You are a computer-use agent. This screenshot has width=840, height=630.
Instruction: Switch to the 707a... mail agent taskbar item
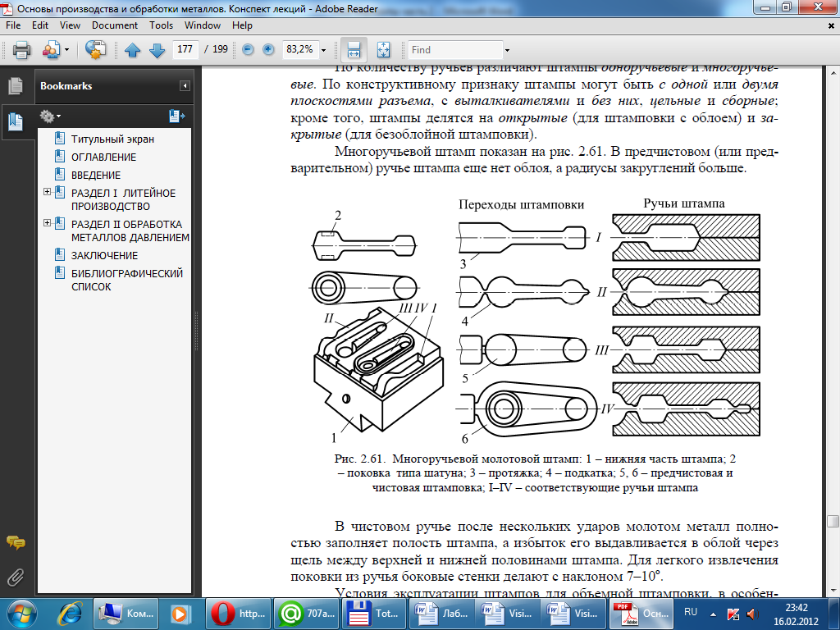click(307, 614)
